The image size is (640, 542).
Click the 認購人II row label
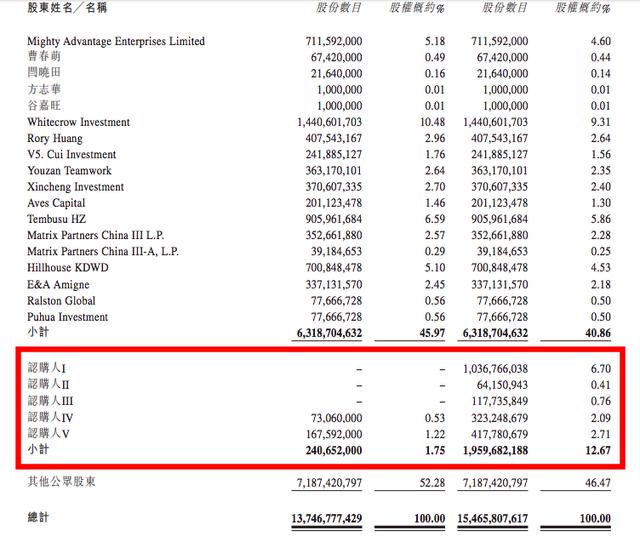[x=49, y=384]
